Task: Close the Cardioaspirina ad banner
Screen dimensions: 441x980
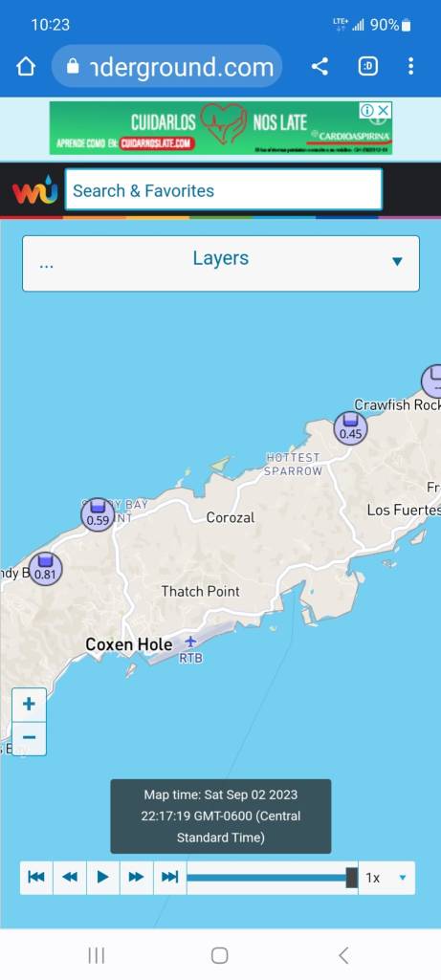Action: coord(384,111)
